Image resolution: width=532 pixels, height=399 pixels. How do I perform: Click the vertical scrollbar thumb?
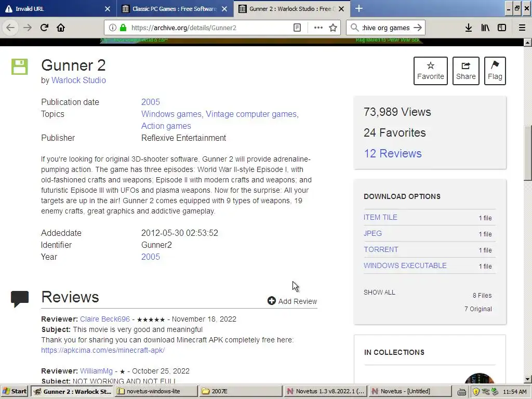click(528, 153)
